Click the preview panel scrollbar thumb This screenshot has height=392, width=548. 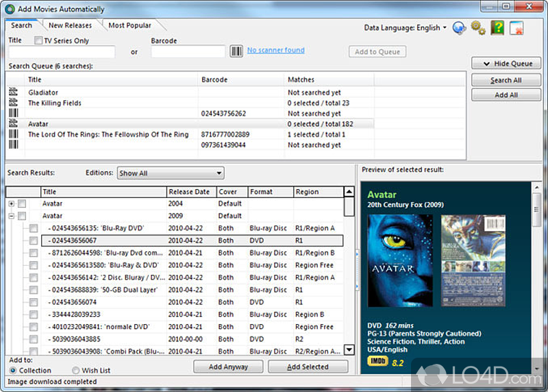[x=536, y=210]
